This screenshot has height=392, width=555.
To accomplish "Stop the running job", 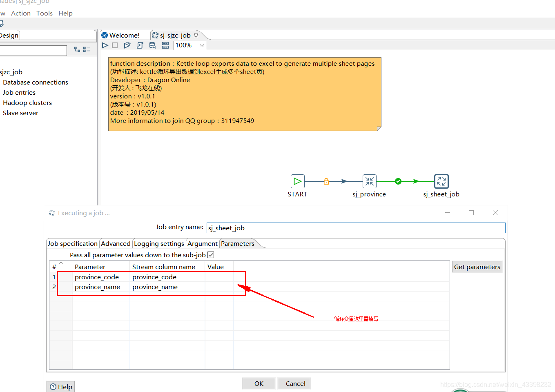I will pos(115,45).
